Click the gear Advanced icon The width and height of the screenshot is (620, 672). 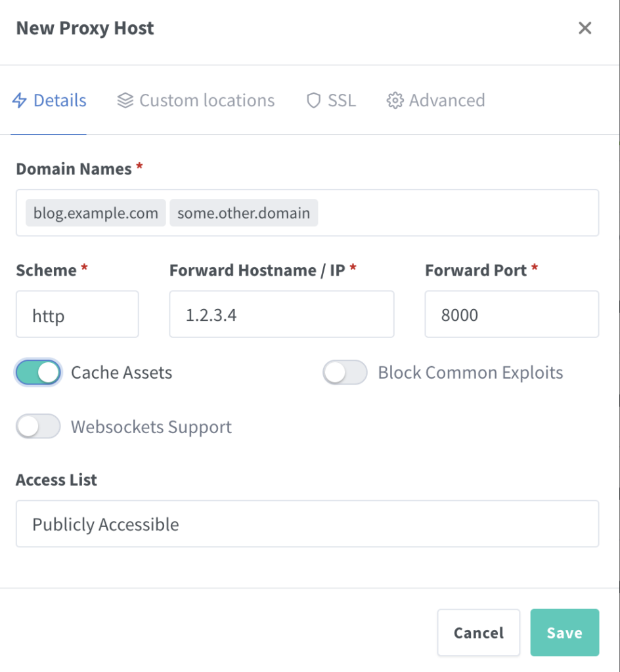(x=394, y=101)
